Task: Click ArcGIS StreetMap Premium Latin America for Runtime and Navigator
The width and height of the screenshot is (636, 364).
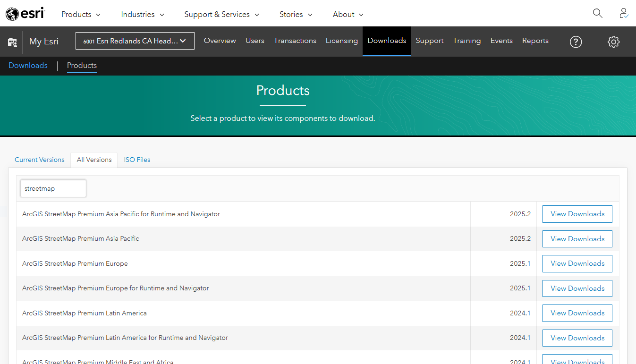Action: click(125, 338)
